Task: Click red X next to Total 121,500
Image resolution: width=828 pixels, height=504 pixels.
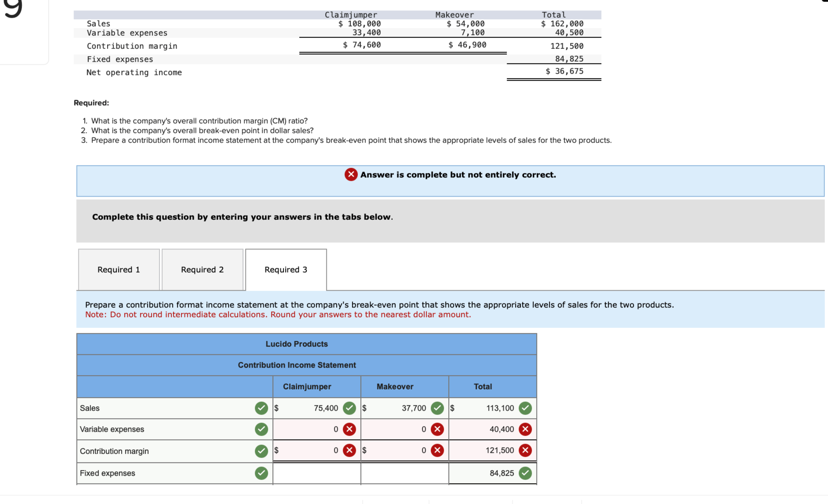Action: click(525, 450)
